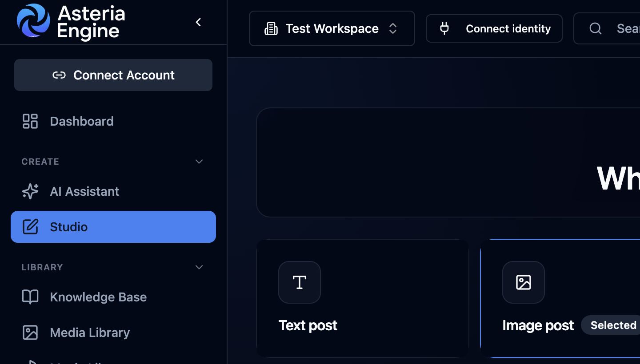Open Media Library from the sidebar
The image size is (640, 364).
(x=113, y=332)
